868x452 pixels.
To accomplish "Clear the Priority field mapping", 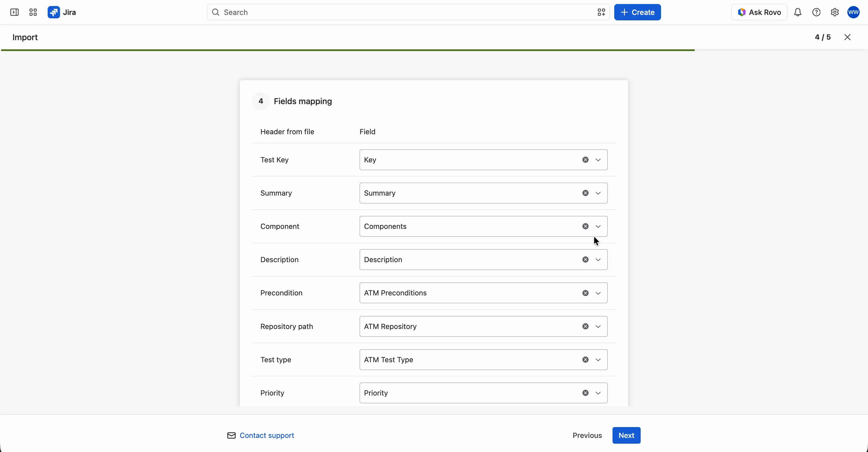I will [586, 393].
